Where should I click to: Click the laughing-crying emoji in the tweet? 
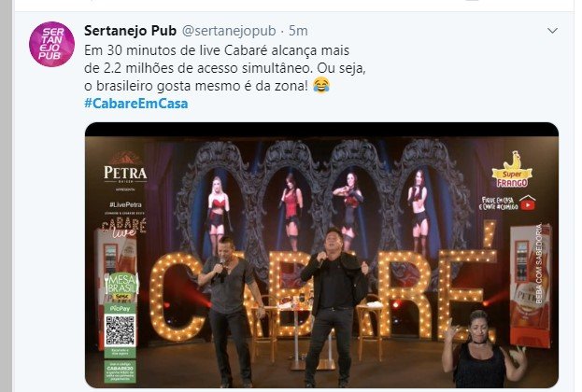[x=321, y=85]
